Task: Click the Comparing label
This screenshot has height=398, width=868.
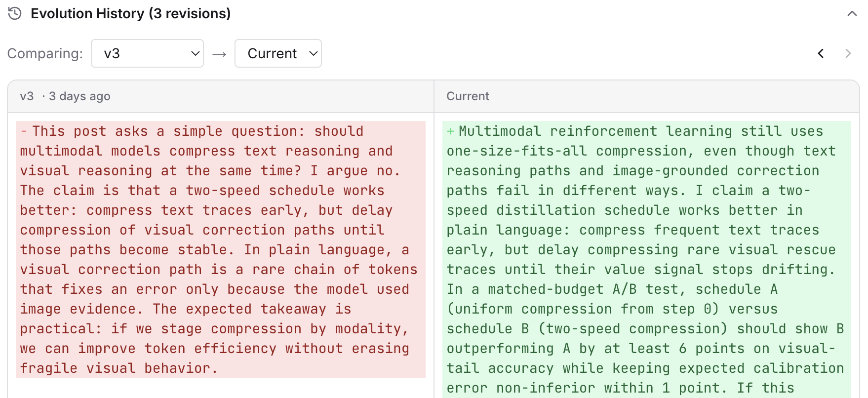Action: click(45, 53)
